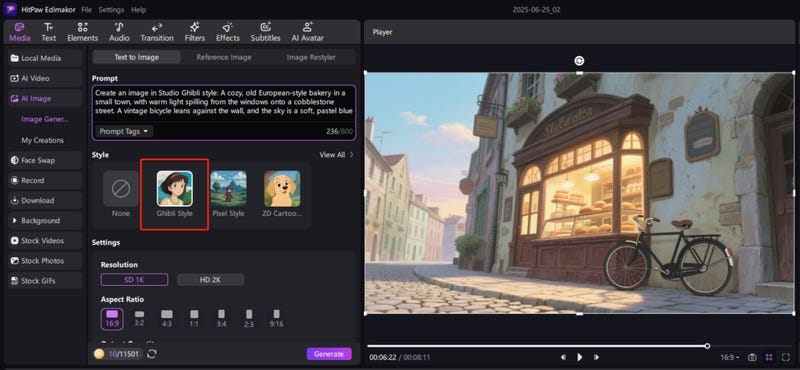Select SD 1K resolution
Image resolution: width=800 pixels, height=370 pixels.
(x=134, y=280)
